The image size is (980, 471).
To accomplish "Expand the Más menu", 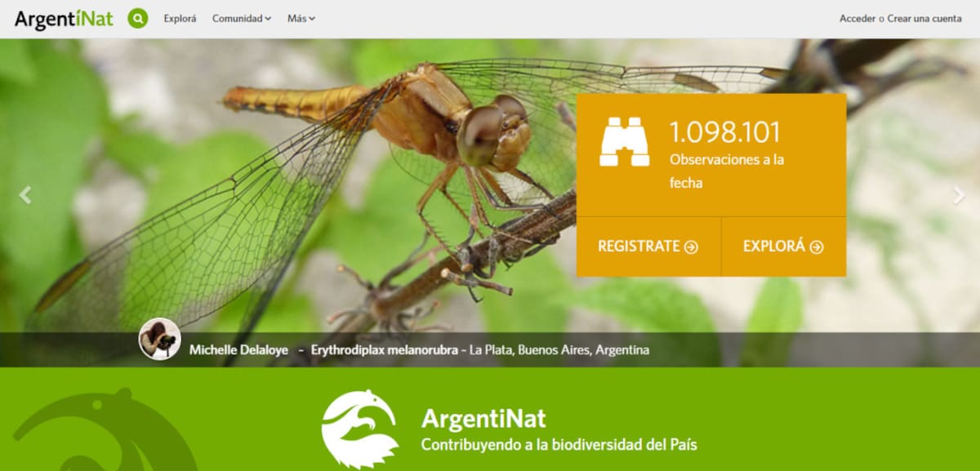I will pyautogui.click(x=300, y=17).
